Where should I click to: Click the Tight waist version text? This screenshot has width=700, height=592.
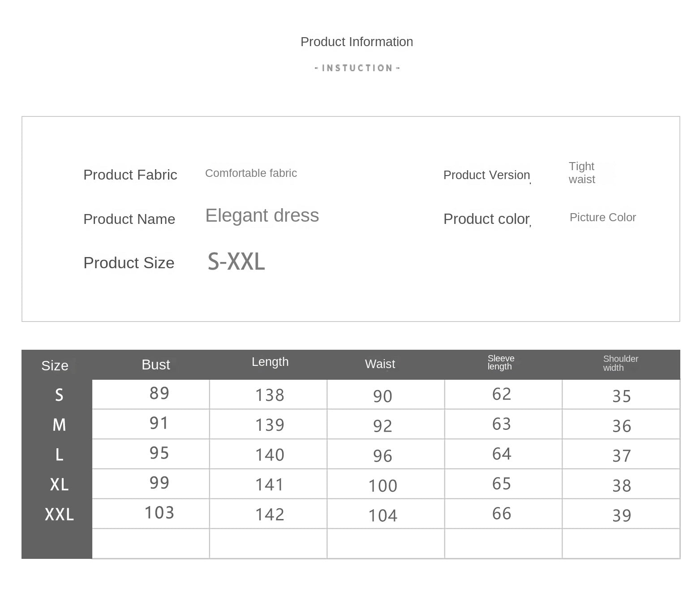582,173
